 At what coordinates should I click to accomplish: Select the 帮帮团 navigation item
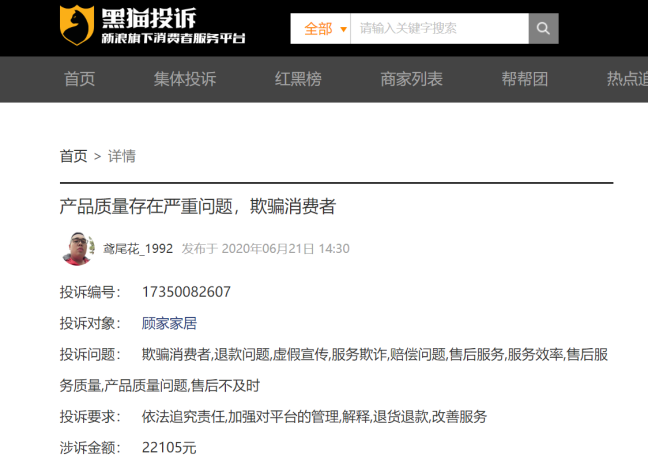click(x=525, y=79)
